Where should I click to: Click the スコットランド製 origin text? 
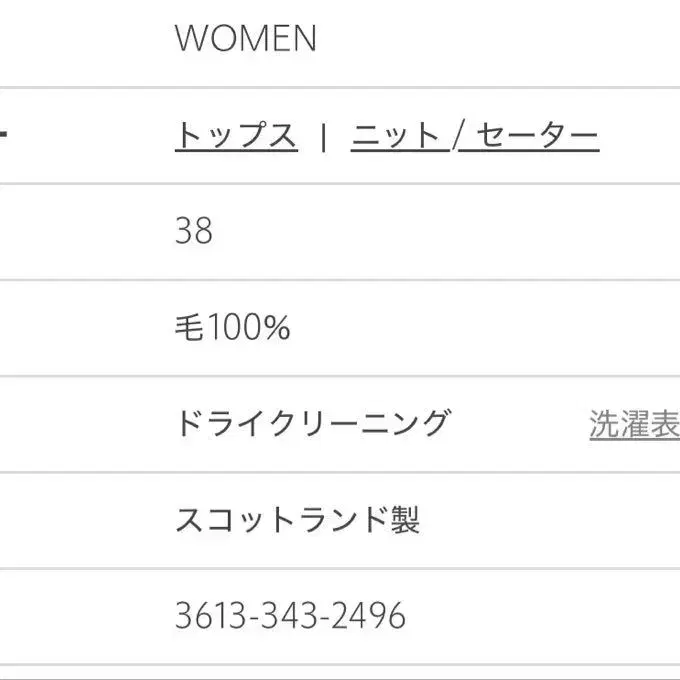[297, 520]
